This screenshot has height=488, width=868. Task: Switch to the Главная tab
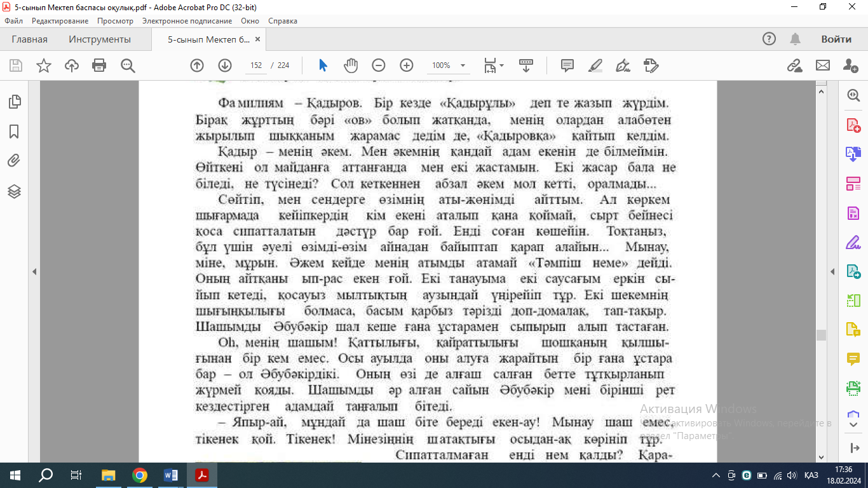(x=29, y=39)
